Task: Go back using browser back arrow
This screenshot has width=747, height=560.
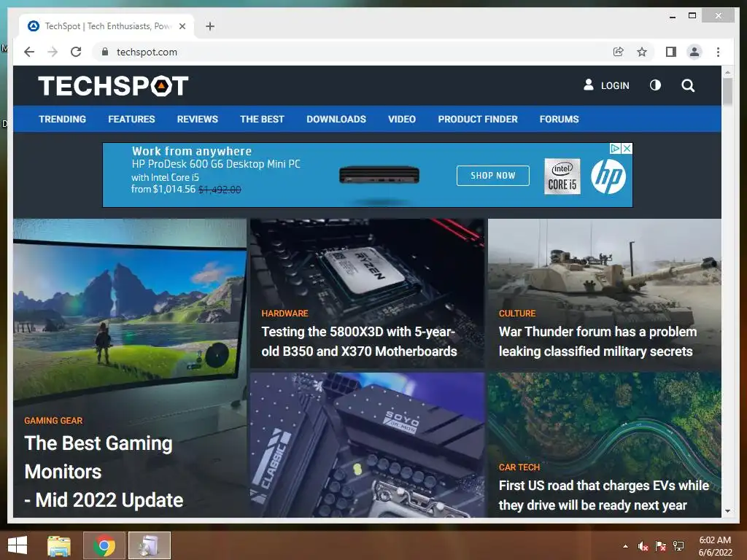Action: click(29, 52)
